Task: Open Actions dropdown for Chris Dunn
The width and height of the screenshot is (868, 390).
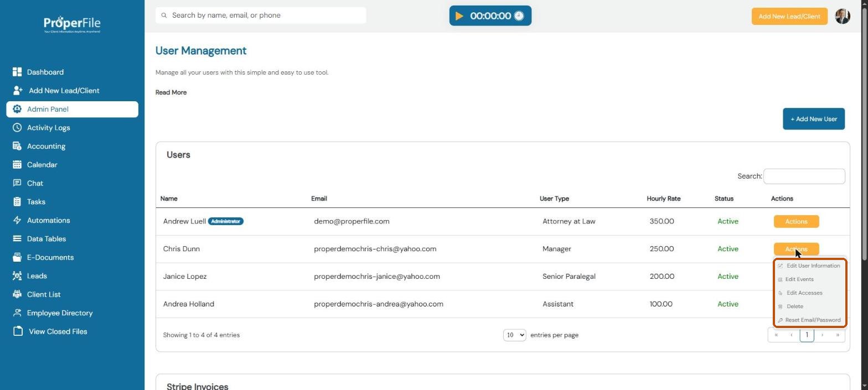Action: click(x=796, y=249)
